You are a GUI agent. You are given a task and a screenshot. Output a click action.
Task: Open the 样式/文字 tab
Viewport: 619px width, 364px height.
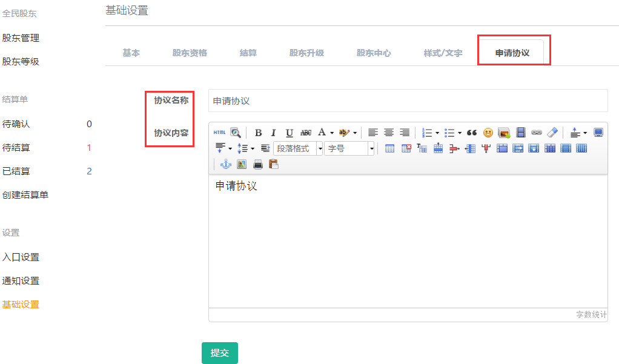443,53
